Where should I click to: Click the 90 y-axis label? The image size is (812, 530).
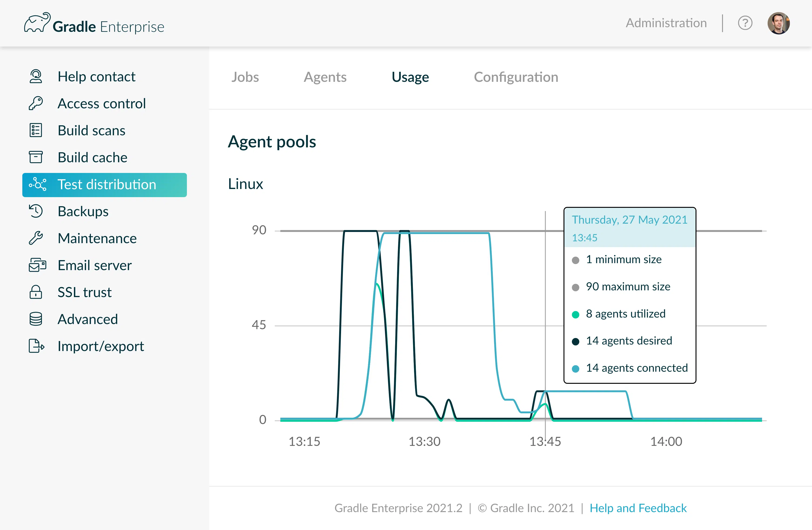coord(259,230)
